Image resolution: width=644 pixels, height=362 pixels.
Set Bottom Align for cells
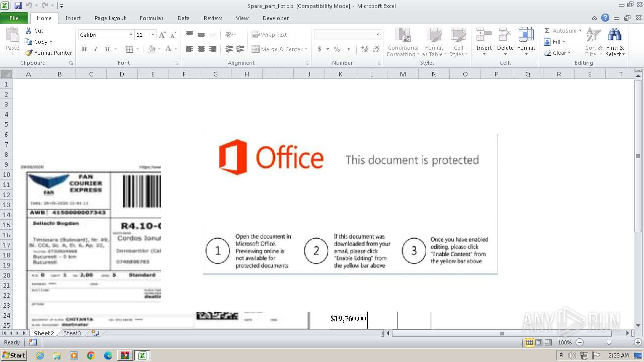point(213,35)
